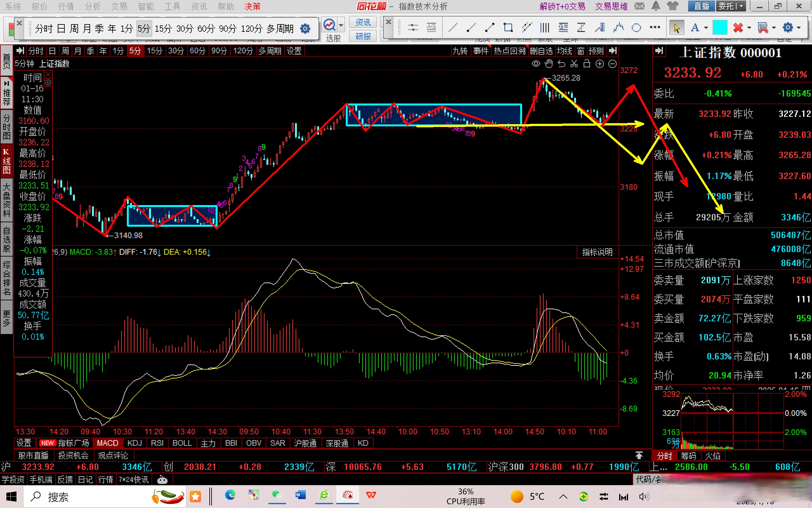Open Microsoft Edge from taskbar
Image resolution: width=812 pixels, height=508 pixels.
[230, 495]
